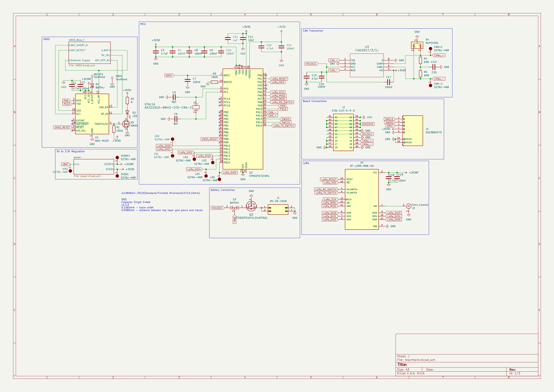
Task: Select capacitor C17 100nF near VIO
Action: coord(388,82)
